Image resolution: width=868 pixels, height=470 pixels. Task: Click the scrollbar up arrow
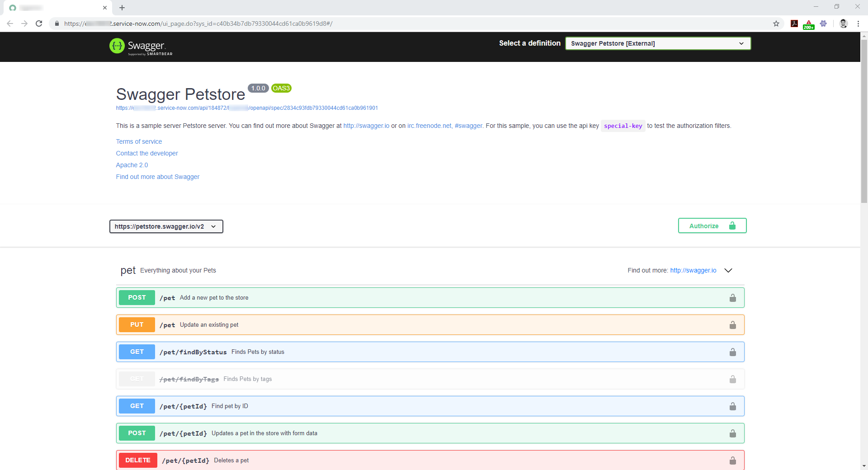(x=864, y=35)
